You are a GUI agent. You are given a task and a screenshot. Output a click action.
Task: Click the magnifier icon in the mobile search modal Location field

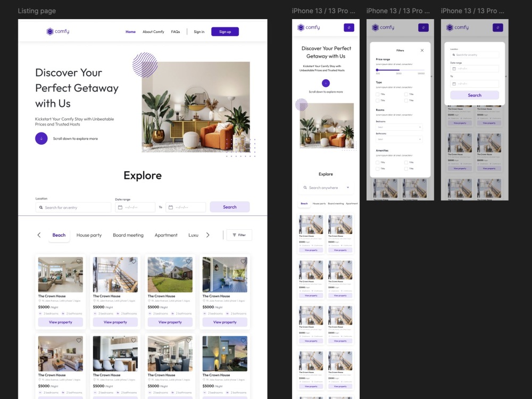[x=454, y=55]
